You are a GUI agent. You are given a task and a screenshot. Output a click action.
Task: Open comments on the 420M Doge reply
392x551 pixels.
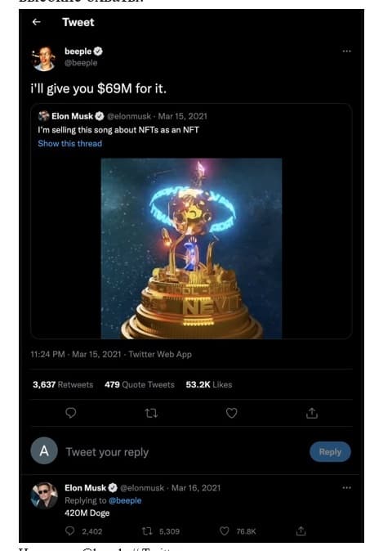pos(70,531)
